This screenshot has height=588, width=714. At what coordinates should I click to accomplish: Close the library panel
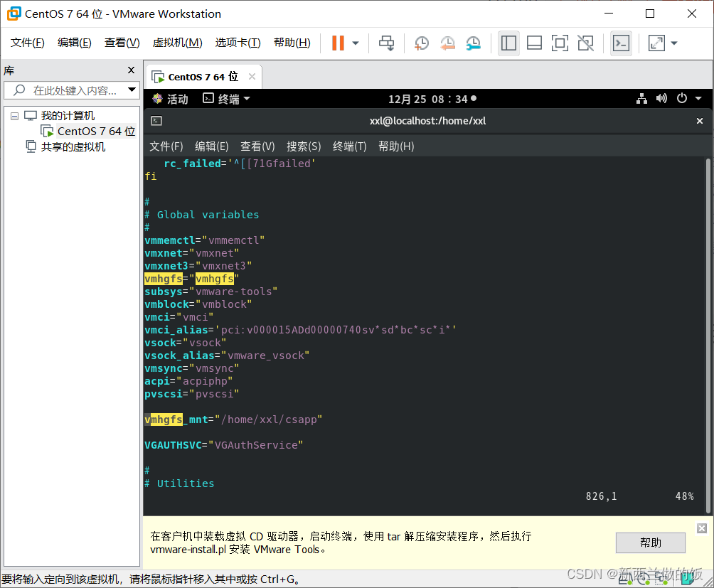pos(131,70)
